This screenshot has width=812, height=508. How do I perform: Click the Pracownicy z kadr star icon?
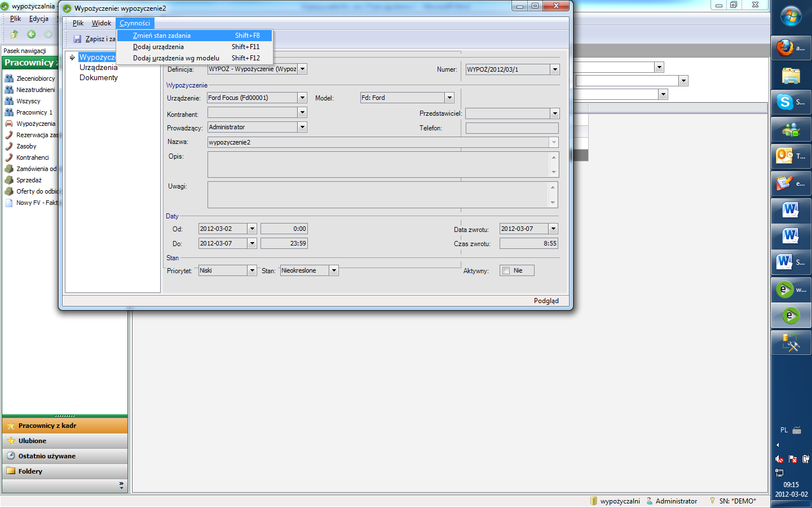click(11, 426)
